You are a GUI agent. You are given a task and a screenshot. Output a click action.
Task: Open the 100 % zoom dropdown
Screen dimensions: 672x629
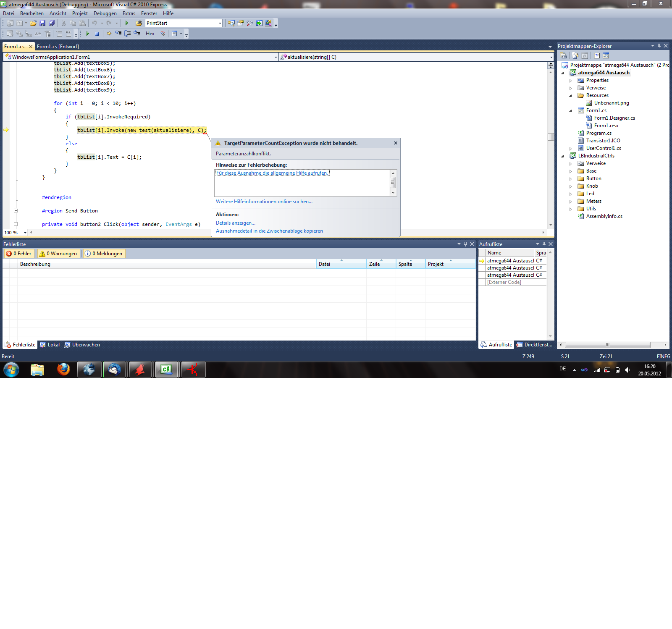[x=25, y=233]
